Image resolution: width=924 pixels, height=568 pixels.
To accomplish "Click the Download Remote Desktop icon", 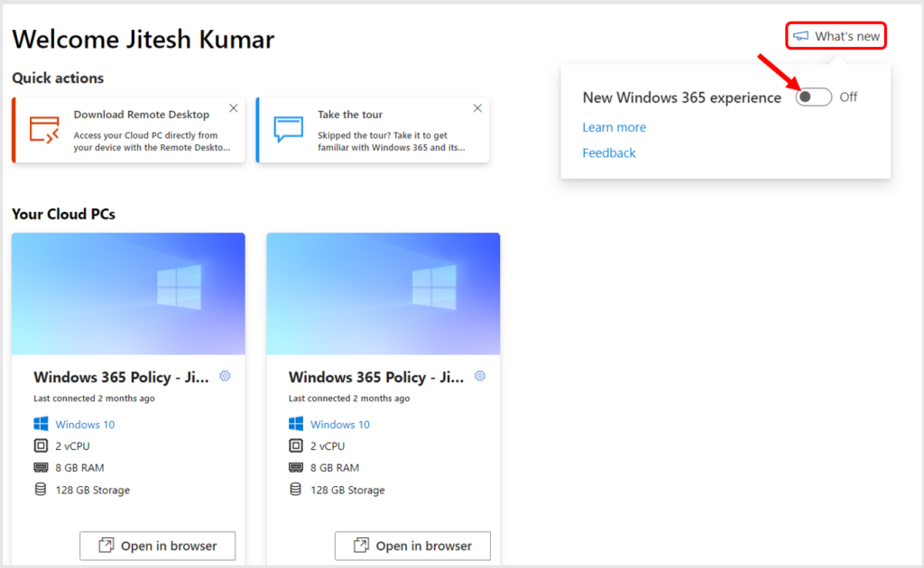I will coord(45,130).
